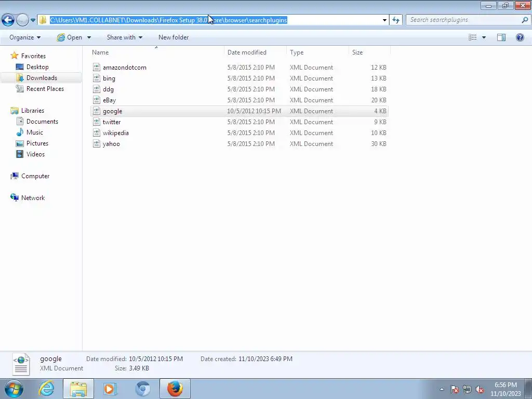532x399 pixels.
Task: Expand the Open button's dropdown arrow
Action: coord(89,37)
